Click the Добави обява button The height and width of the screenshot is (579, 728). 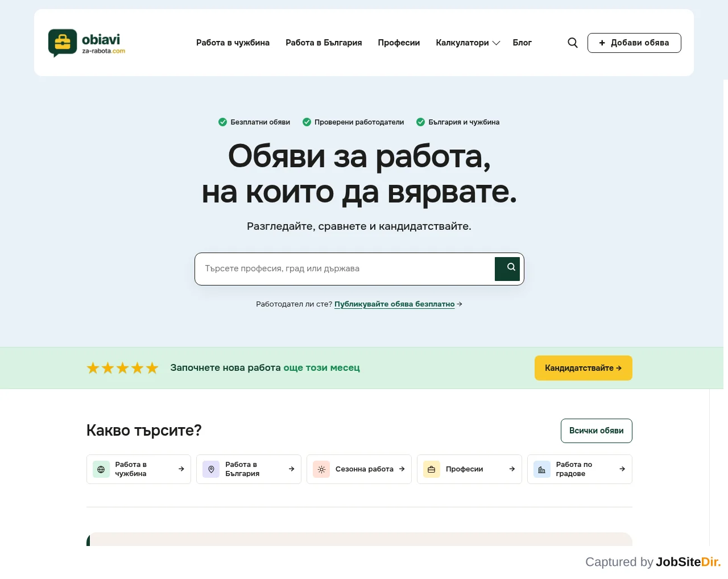point(634,43)
